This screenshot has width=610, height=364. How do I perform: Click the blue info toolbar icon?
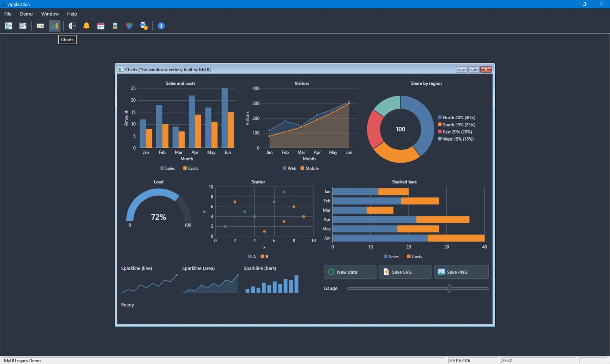pyautogui.click(x=161, y=26)
